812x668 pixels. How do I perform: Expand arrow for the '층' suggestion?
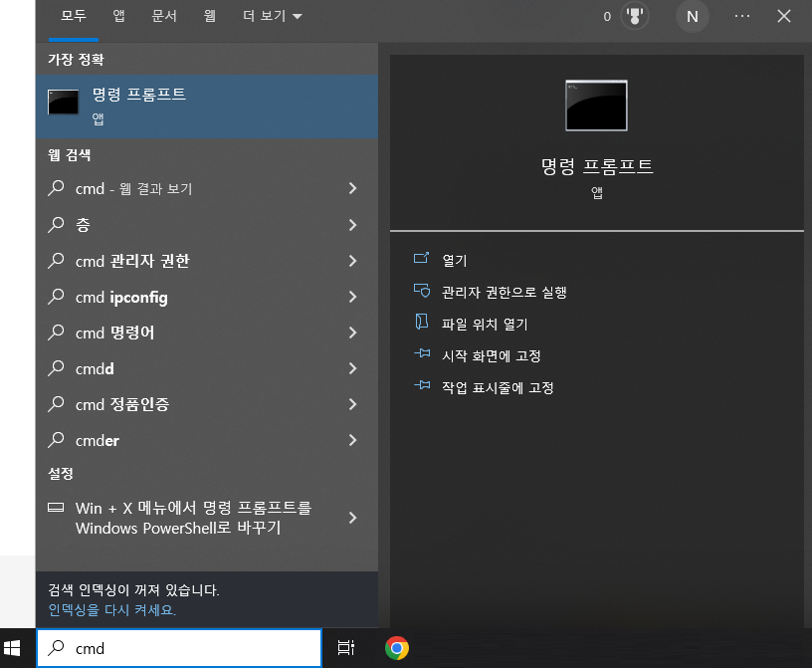352,225
